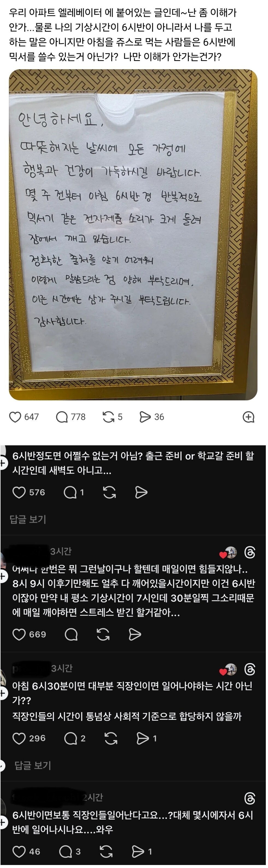Reply to the comment with 669 likes

pos(71,634)
